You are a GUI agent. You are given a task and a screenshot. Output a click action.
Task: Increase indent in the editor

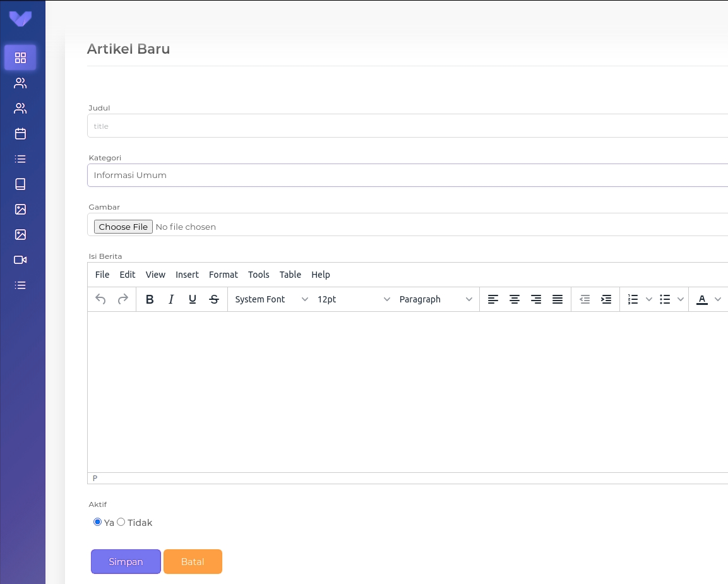[606, 299]
